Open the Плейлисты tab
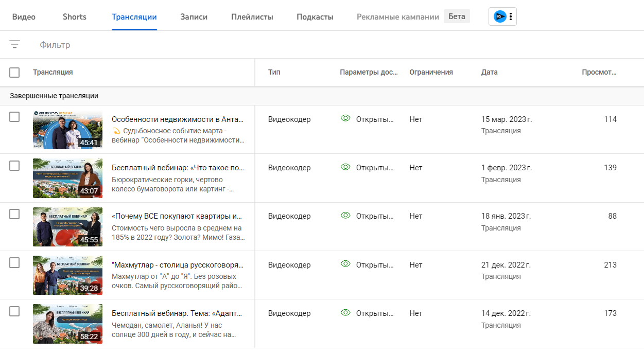 click(252, 17)
